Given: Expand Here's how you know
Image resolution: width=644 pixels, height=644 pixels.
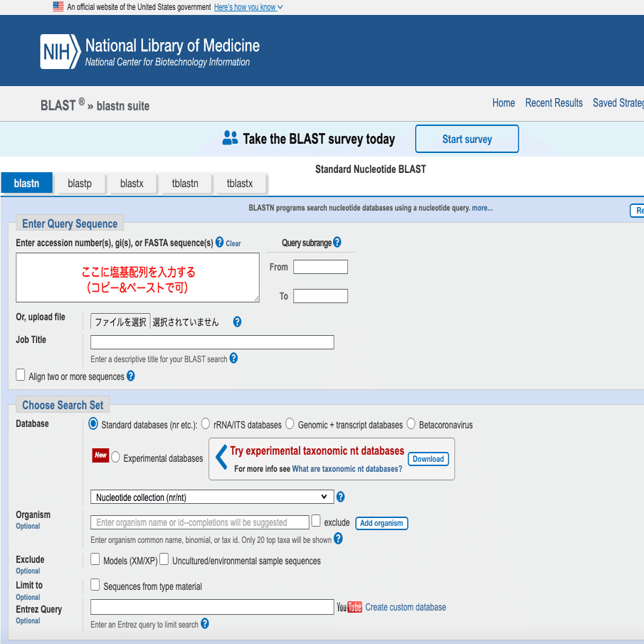Looking at the screenshot, I should tap(248, 7).
